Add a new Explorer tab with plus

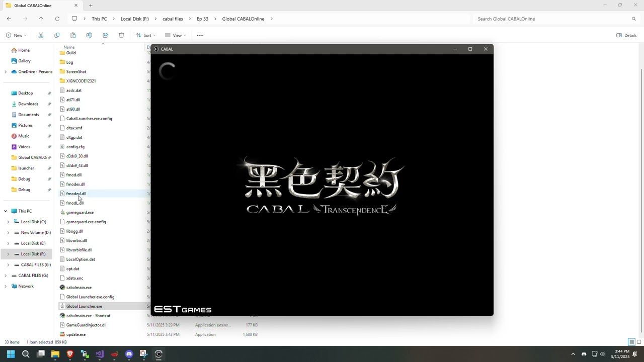[91, 6]
